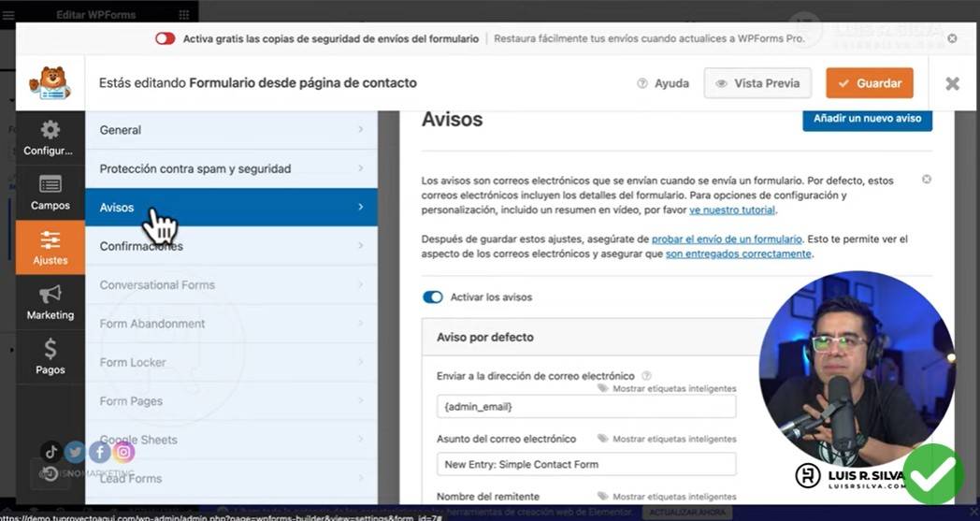Toggle Activar los avisos switch

(x=433, y=297)
